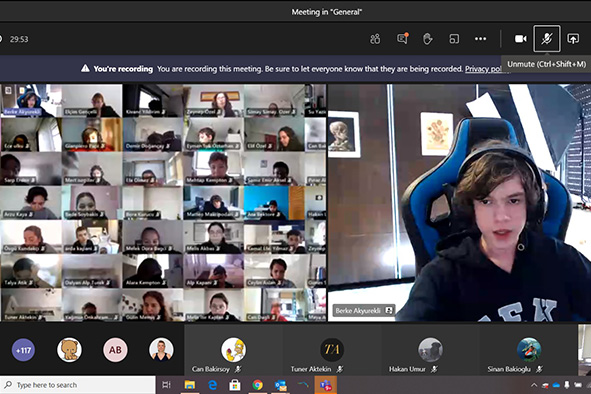The height and width of the screenshot is (394, 591).
Task: Click the share content icon
Action: click(573, 39)
